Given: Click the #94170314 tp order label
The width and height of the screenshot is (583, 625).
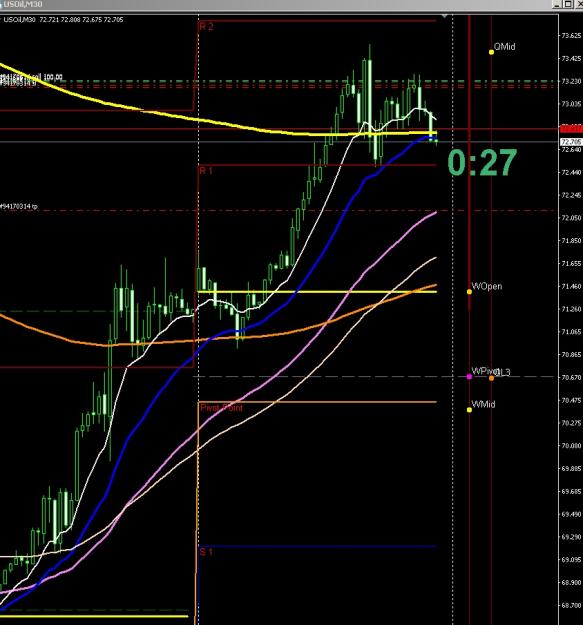Looking at the screenshot, I should point(19,206).
